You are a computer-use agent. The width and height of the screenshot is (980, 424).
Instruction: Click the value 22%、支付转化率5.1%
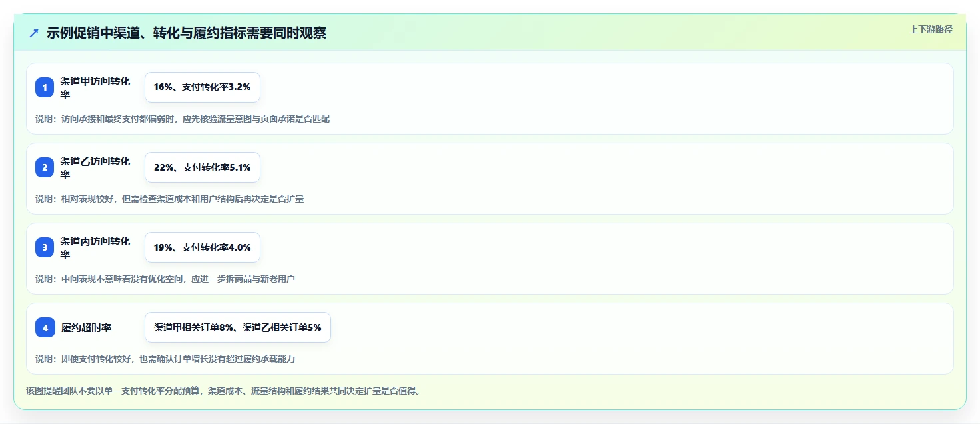[x=202, y=167]
